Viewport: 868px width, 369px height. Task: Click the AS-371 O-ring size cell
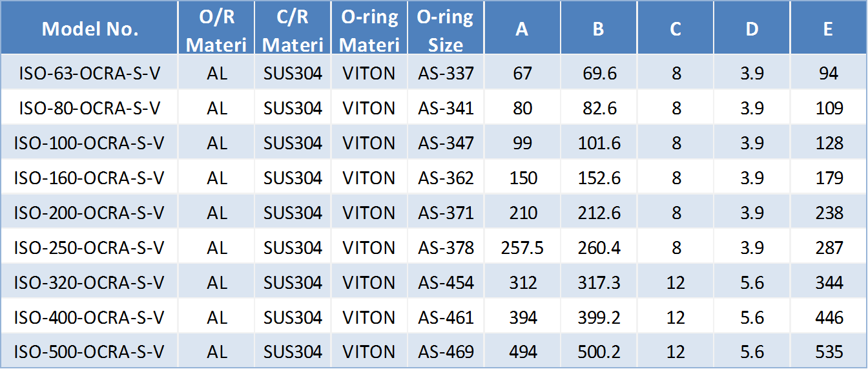[x=446, y=212]
